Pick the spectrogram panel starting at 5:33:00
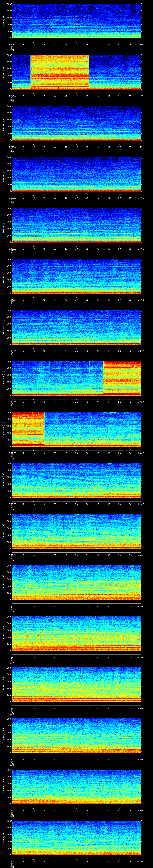The image size is (153, 868). coord(76,225)
